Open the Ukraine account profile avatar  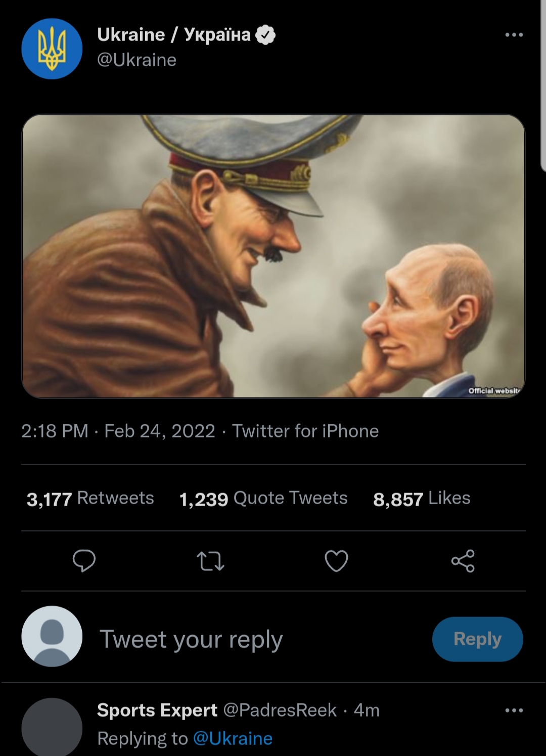pos(52,49)
